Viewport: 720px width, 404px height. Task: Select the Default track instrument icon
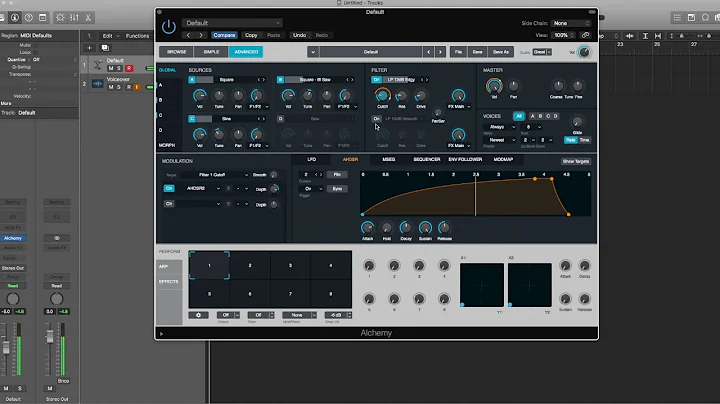click(97, 65)
